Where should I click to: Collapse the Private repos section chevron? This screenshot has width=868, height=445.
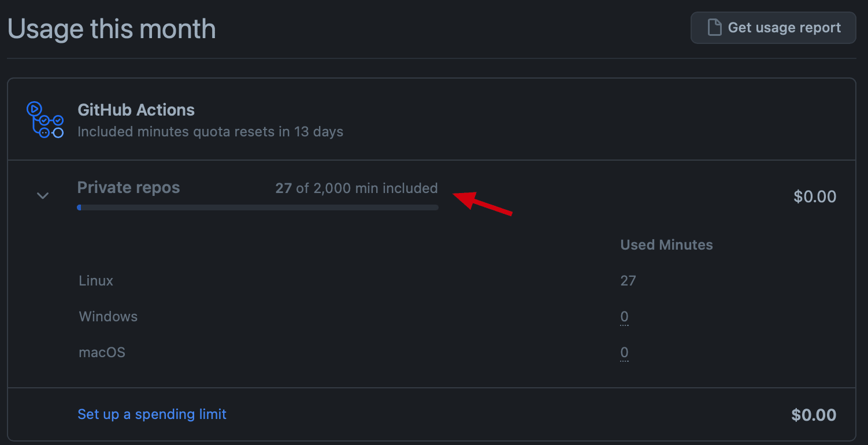pos(43,196)
